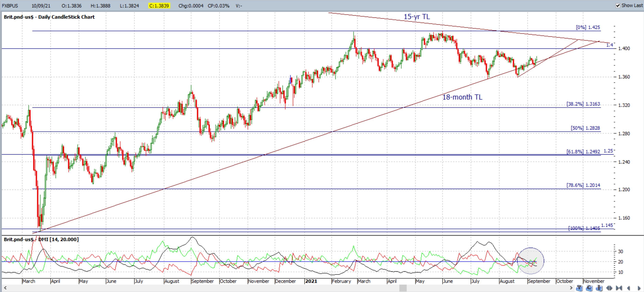644x292 pixels.
Task: Click the chart icon marked with exclamation
Action: point(599,288)
